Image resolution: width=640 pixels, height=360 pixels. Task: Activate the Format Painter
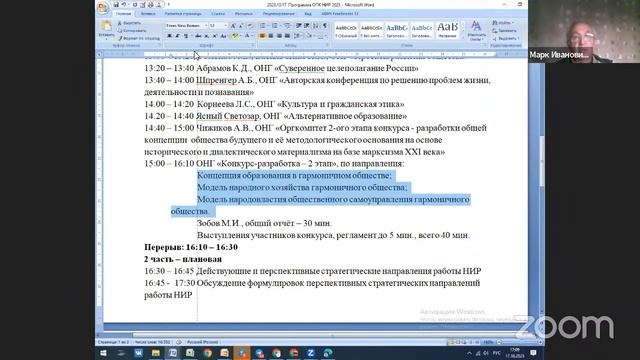(138, 38)
